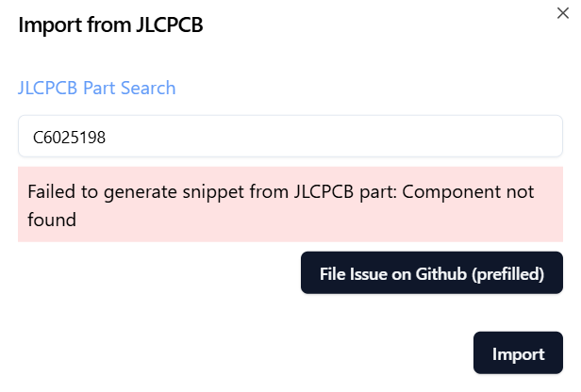Viewport: 581px width, 392px height.
Task: Start the part import with Import button
Action: click(x=518, y=354)
